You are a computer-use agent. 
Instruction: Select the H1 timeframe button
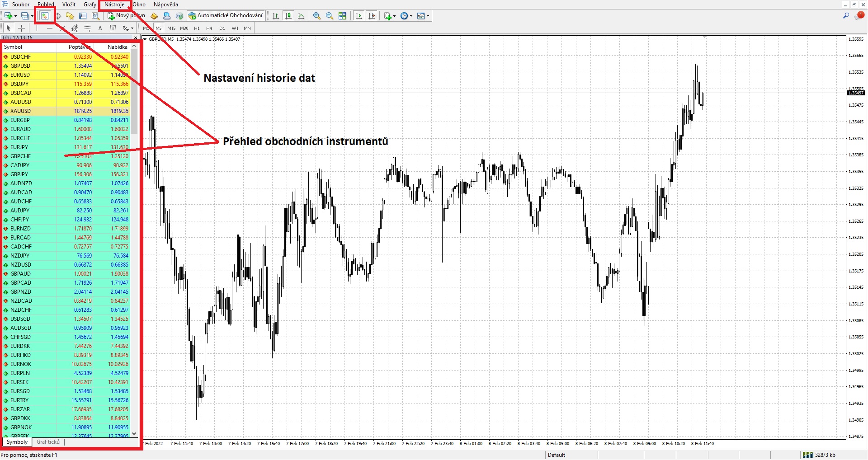coord(197,28)
